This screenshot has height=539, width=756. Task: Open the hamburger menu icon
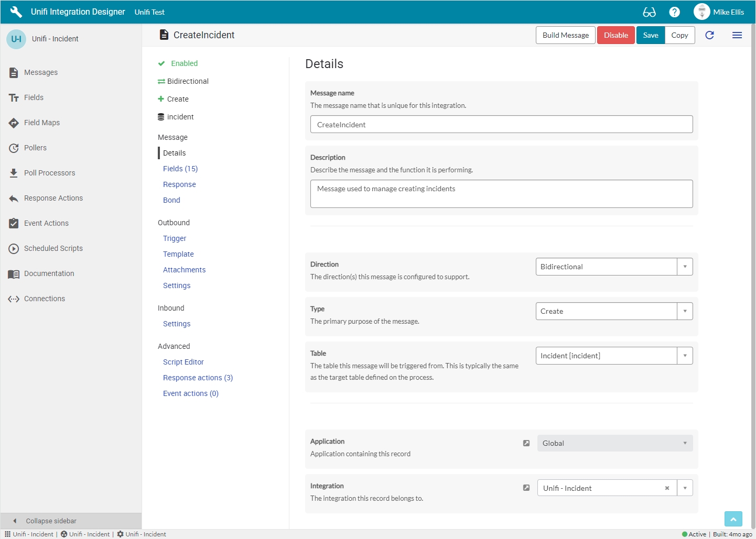click(737, 35)
